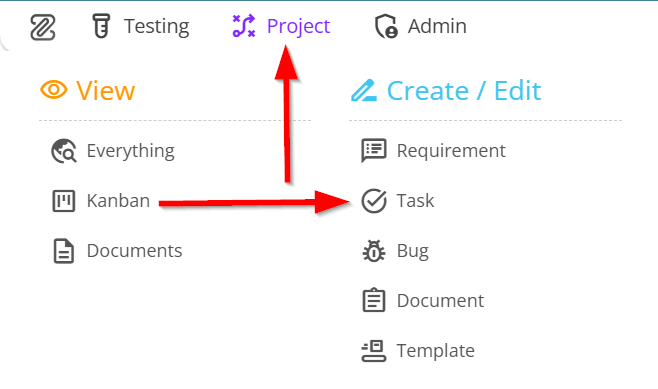This screenshot has width=658, height=389.
Task: Click the Requirement speech-bubble icon
Action: point(373,150)
